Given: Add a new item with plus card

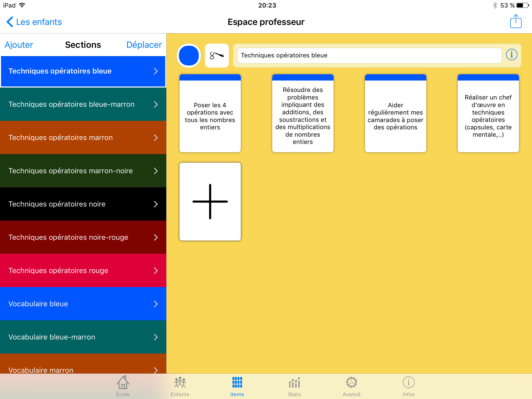Looking at the screenshot, I should click(210, 202).
